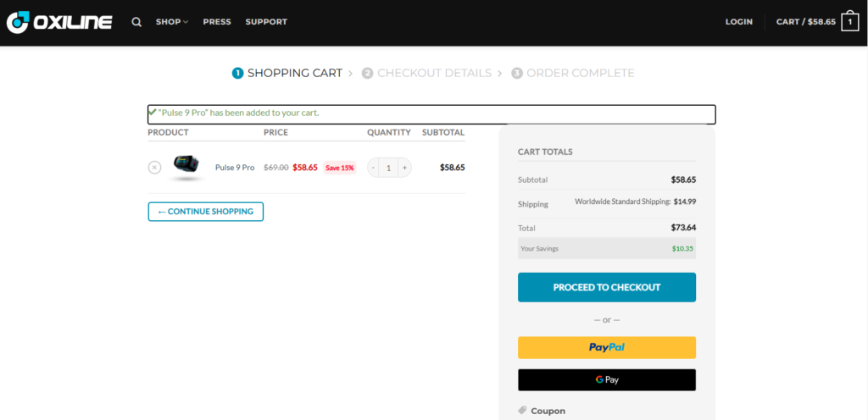Click the Save 15% badge

pyautogui.click(x=339, y=168)
